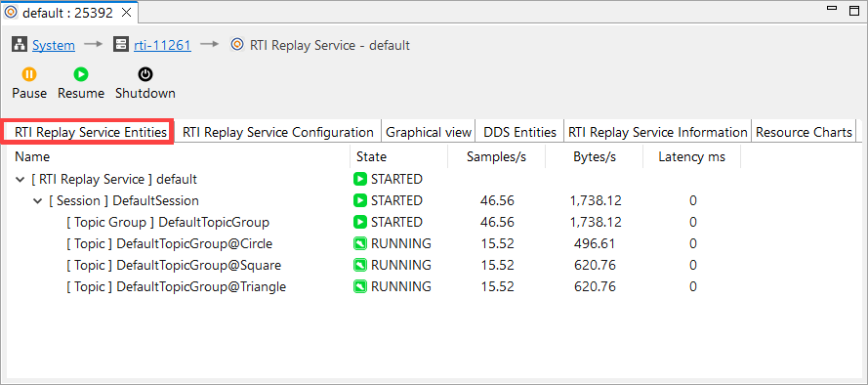Collapse the DefaultSession tree node

[38, 201]
